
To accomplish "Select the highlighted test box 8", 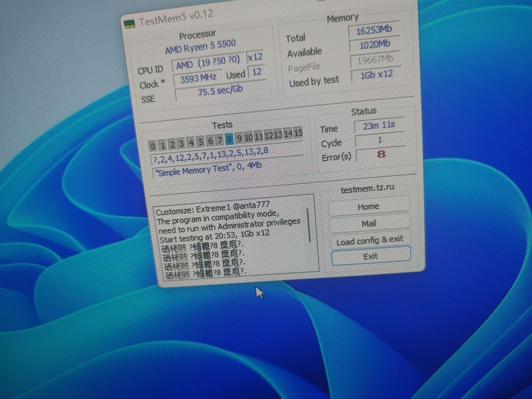I will point(229,138).
